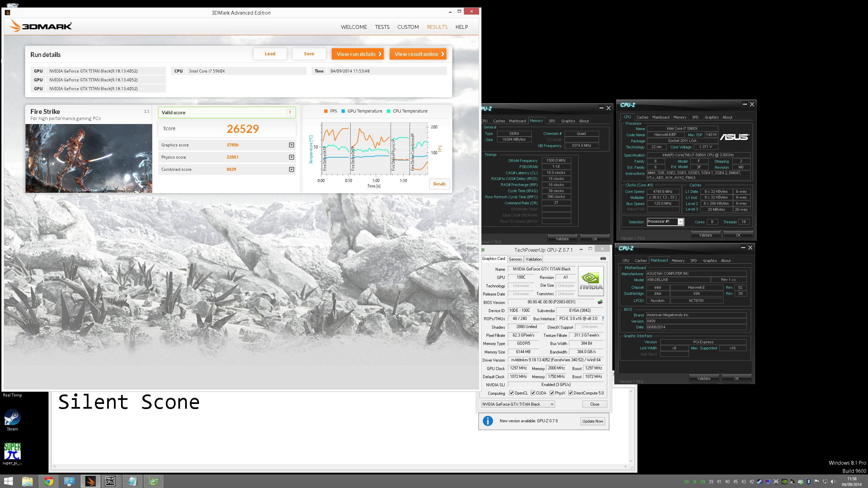This screenshot has height=488, width=868.
Task: Click the bus interface question mark icon
Action: tap(603, 319)
